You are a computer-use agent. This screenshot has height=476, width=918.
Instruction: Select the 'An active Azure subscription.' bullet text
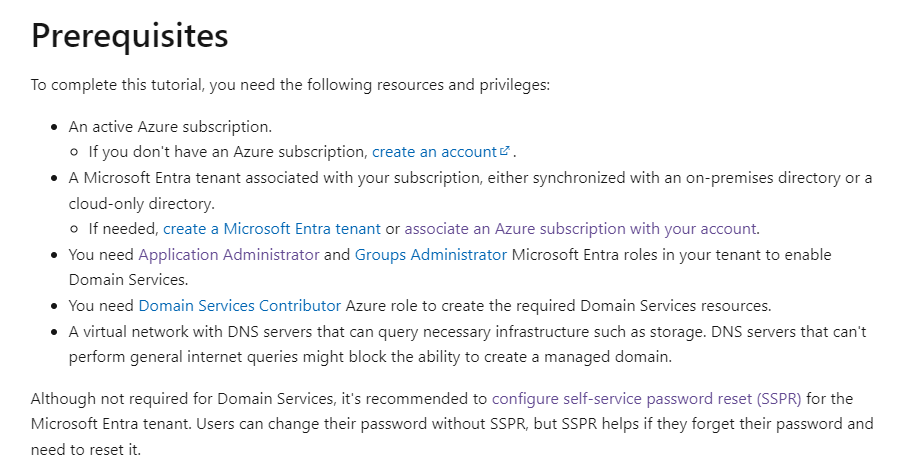pyautogui.click(x=170, y=126)
